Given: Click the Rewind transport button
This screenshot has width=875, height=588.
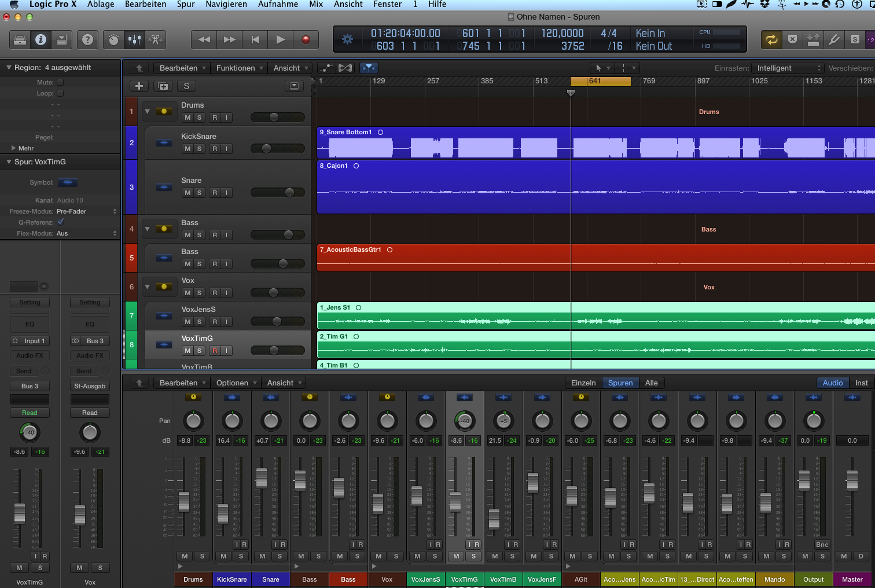Looking at the screenshot, I should pos(204,39).
